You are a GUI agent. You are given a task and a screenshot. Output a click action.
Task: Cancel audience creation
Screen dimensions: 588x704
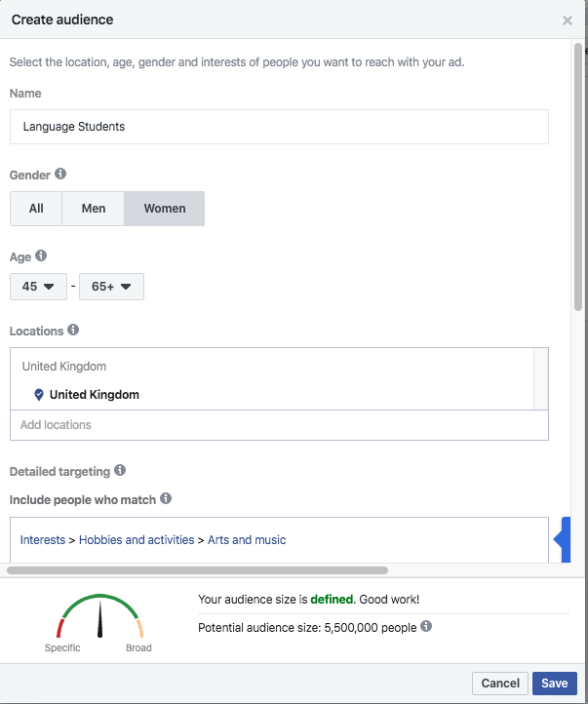point(500,684)
